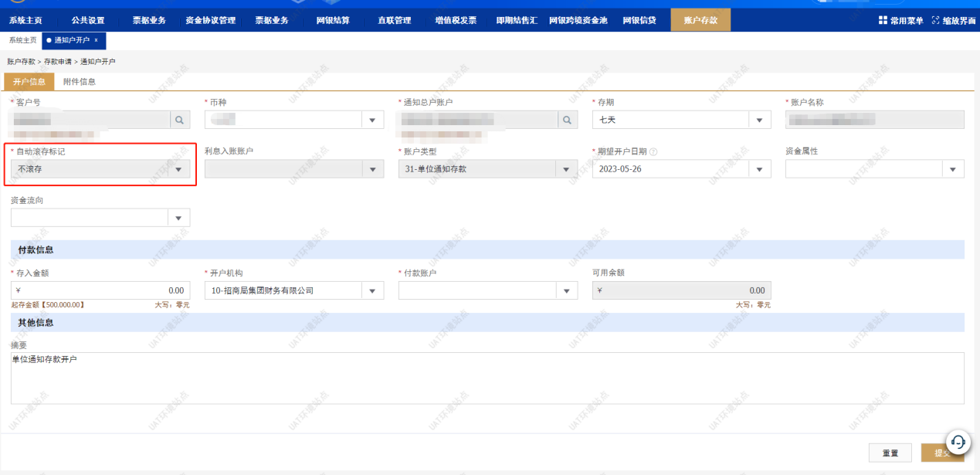
Task: Open the customer service headset widget
Action: tap(958, 442)
